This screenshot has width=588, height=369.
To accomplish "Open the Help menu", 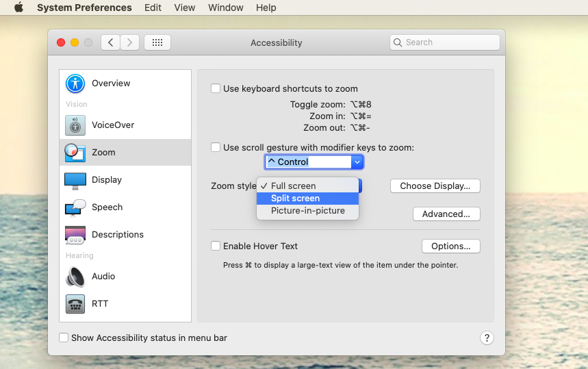I will tap(266, 8).
